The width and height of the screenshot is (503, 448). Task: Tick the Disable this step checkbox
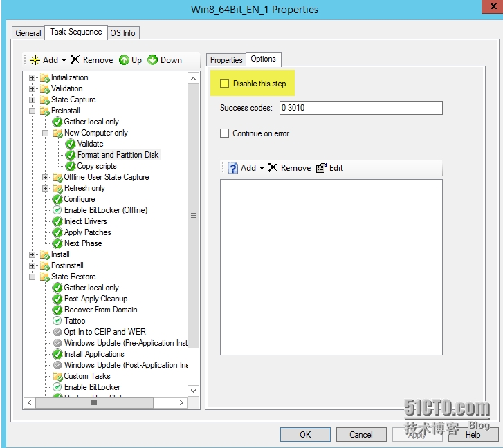click(x=224, y=84)
